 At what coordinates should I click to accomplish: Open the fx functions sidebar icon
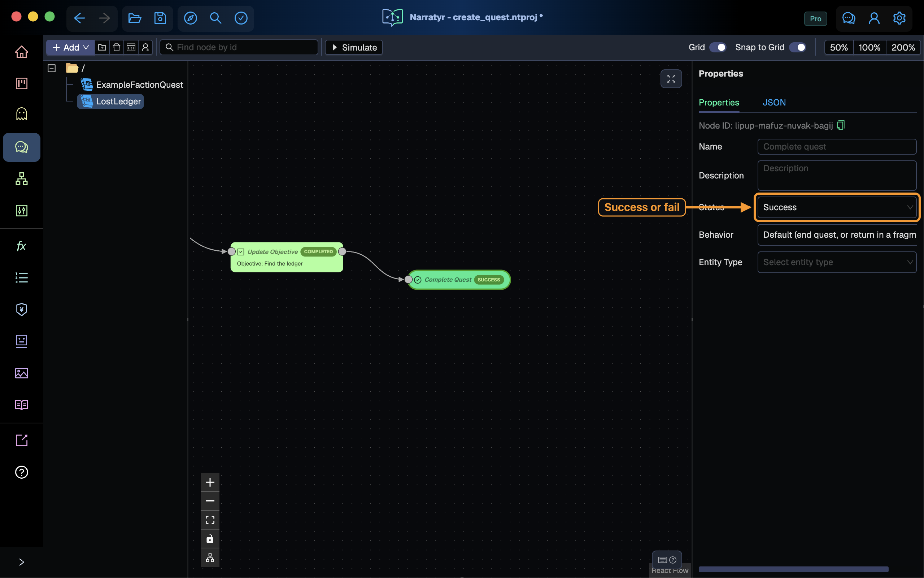click(21, 246)
